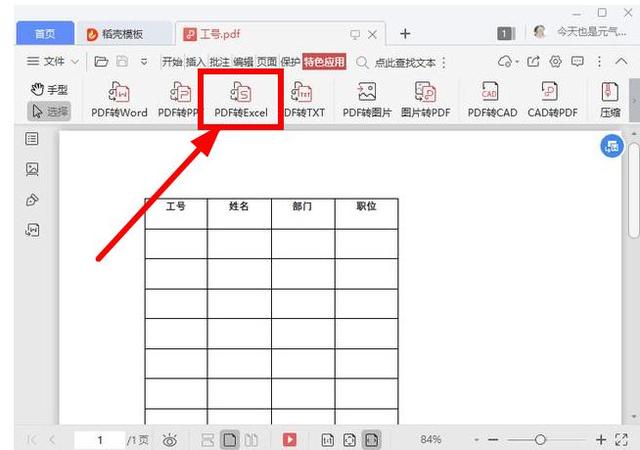Image resolution: width=640 pixels, height=450 pixels.
Task: Start slideshow with red play button
Action: click(289, 440)
